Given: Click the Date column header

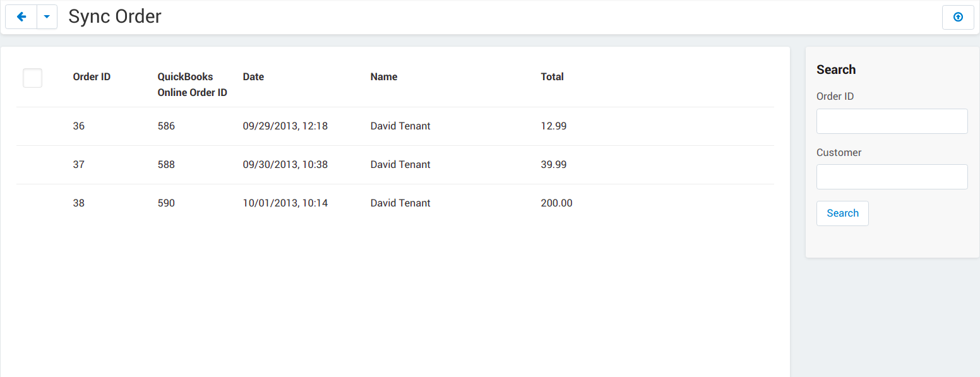Looking at the screenshot, I should pyautogui.click(x=253, y=77).
